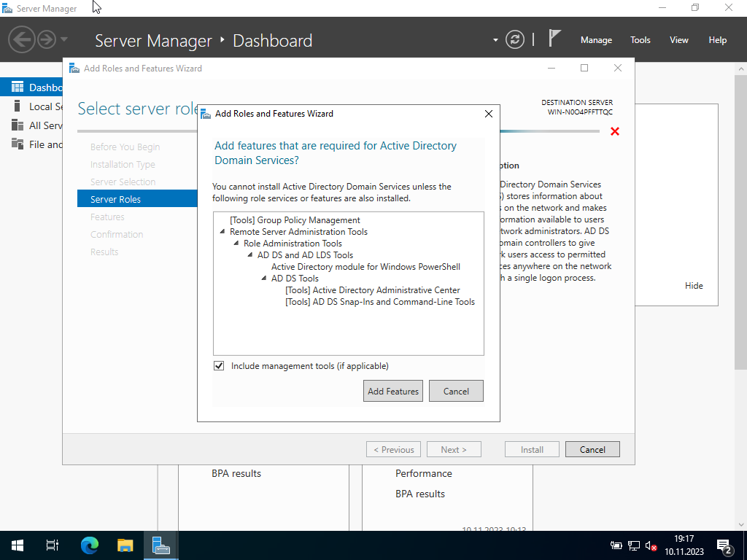Open the dropdown arrow beside the refresh icon

[x=495, y=40]
